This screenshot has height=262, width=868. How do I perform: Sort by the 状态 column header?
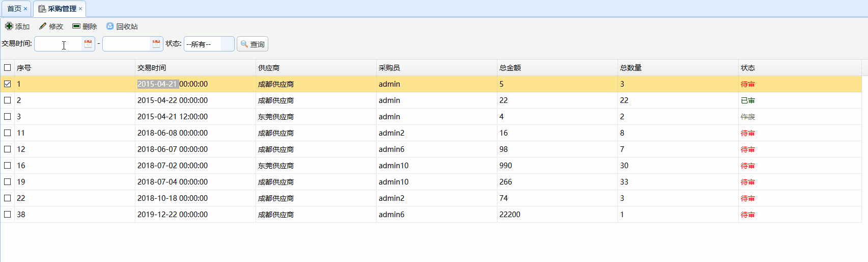[x=800, y=68]
